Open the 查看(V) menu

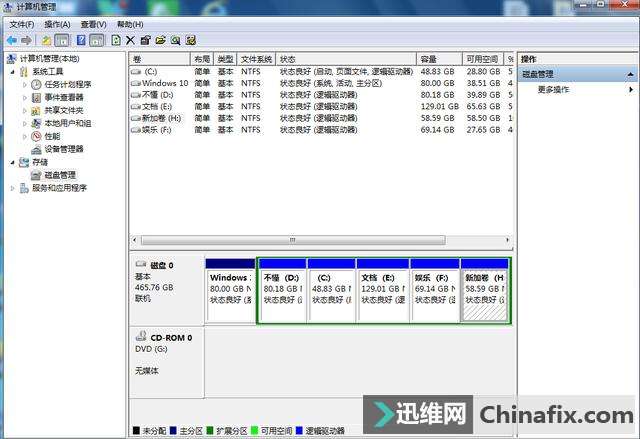pyautogui.click(x=93, y=24)
